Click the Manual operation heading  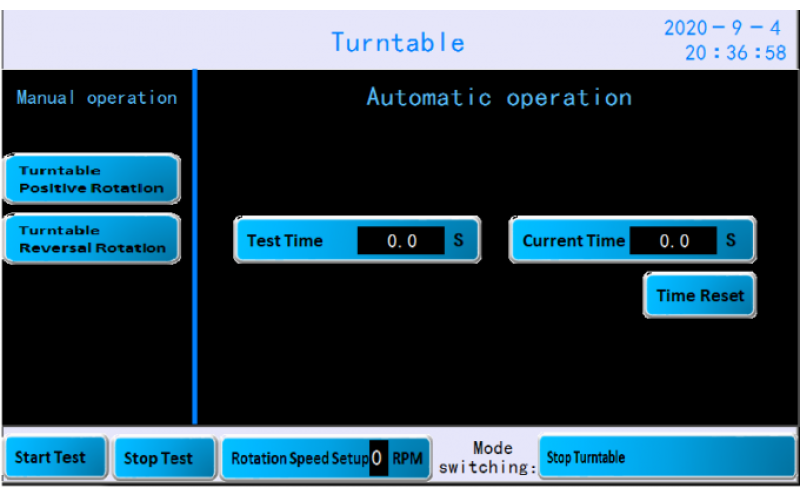pos(97,97)
